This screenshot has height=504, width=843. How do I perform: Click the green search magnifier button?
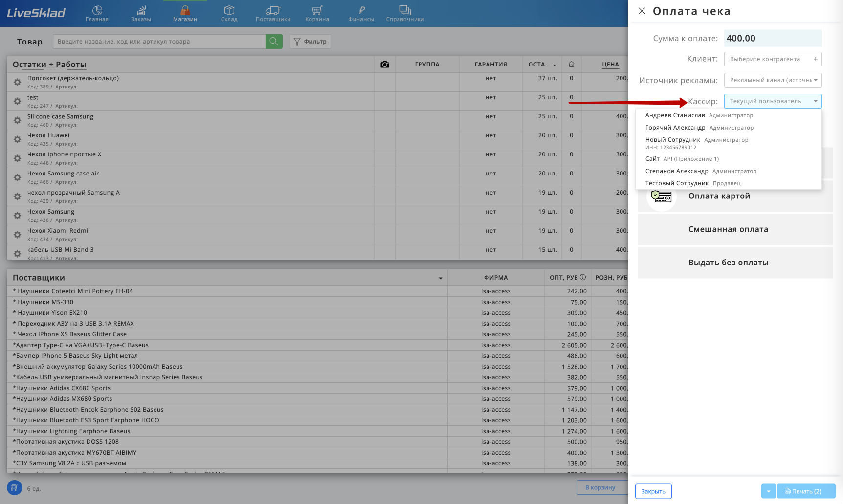point(274,42)
